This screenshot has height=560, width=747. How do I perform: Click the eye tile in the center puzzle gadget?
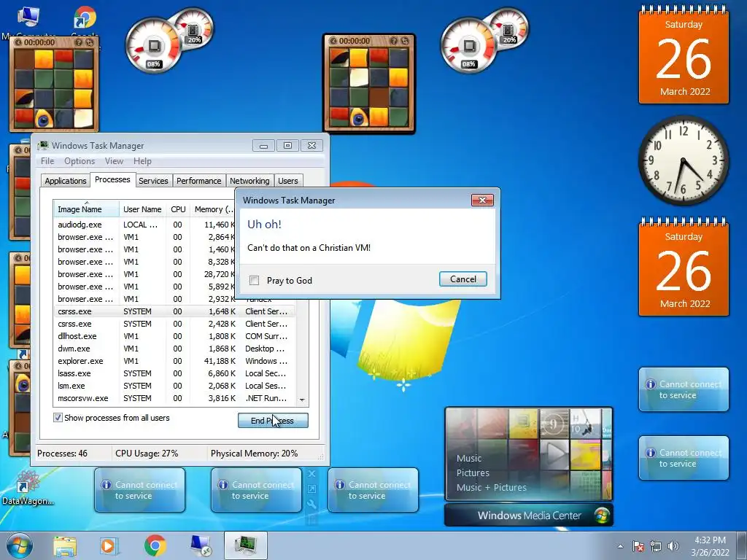[x=359, y=117]
